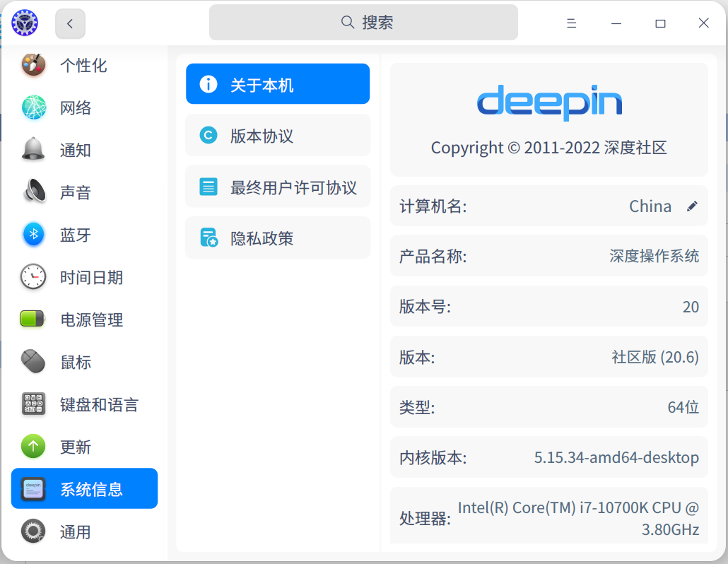Click computer name value China
Screen dimensions: 728x564
coord(650,206)
